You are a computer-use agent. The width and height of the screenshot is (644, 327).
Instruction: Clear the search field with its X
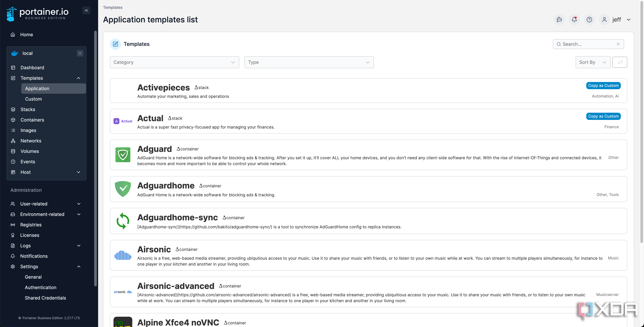click(x=618, y=44)
